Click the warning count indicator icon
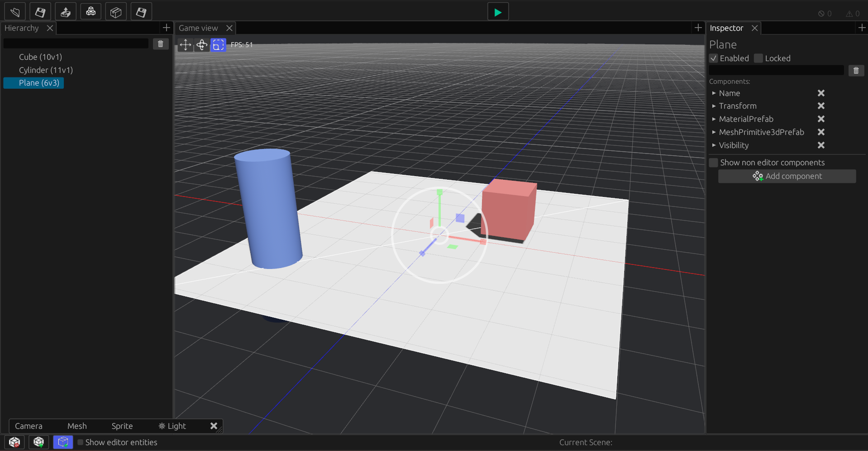Screen dimensions: 868x451 849,14
